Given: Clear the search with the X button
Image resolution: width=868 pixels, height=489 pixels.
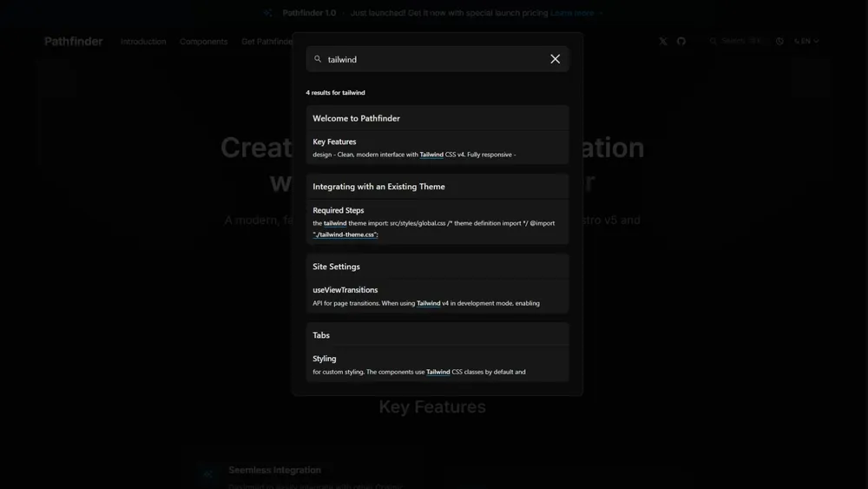Looking at the screenshot, I should click(x=555, y=59).
